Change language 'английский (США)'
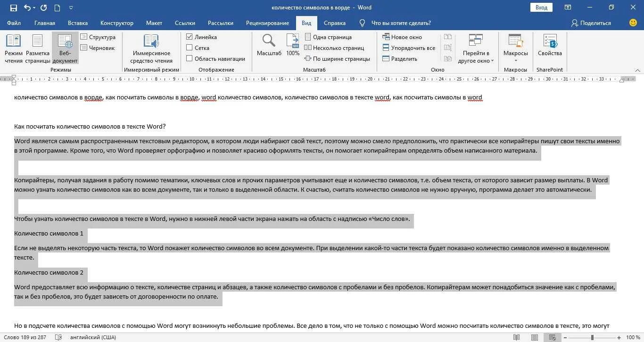This screenshot has width=644, height=342. coord(93,337)
